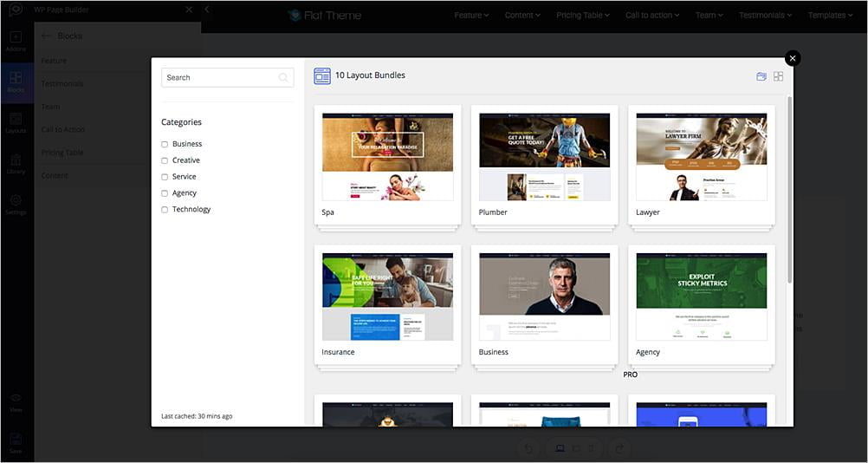Expand the Pricing Table dropdown menu
Viewport: 868px width, 463px height.
(582, 16)
